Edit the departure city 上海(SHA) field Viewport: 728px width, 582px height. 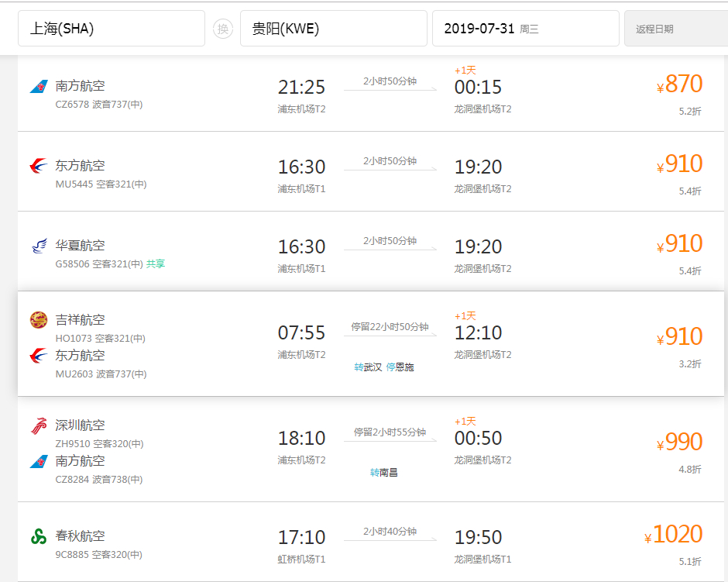coord(112,29)
